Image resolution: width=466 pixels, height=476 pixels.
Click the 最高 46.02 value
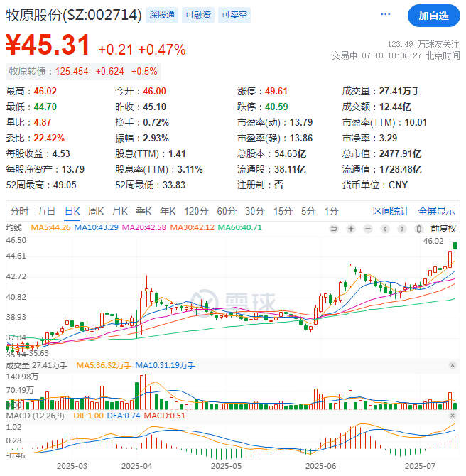(x=45, y=91)
